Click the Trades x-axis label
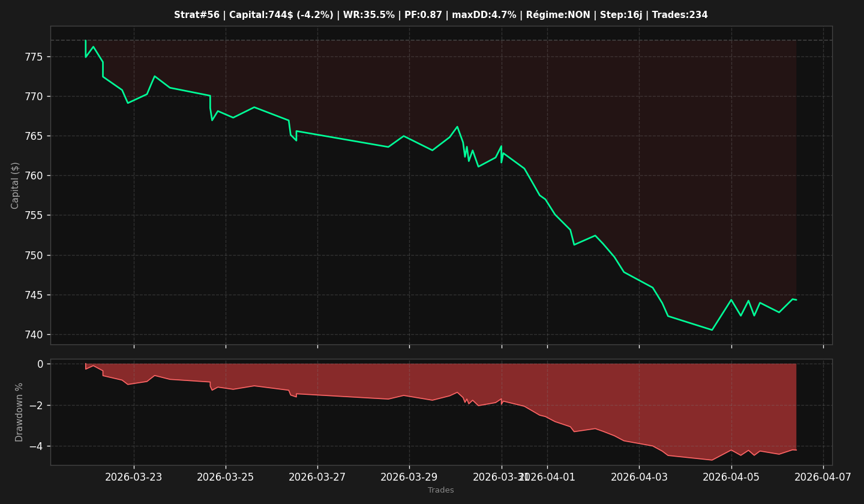This screenshot has width=864, height=504. pyautogui.click(x=441, y=490)
